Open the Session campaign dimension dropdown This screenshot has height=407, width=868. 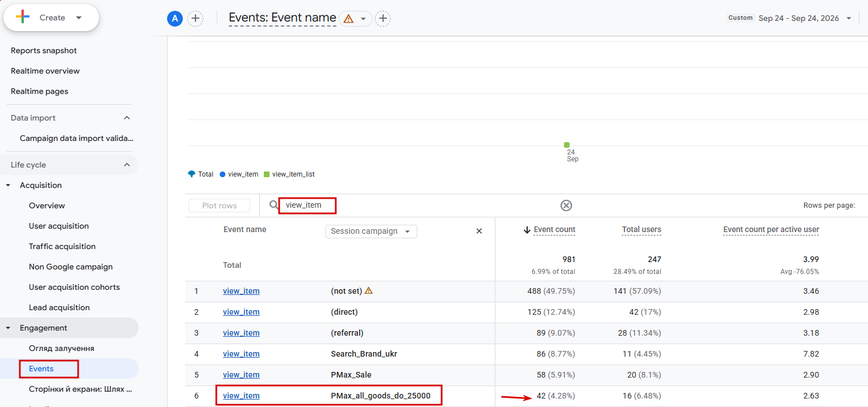(x=371, y=231)
